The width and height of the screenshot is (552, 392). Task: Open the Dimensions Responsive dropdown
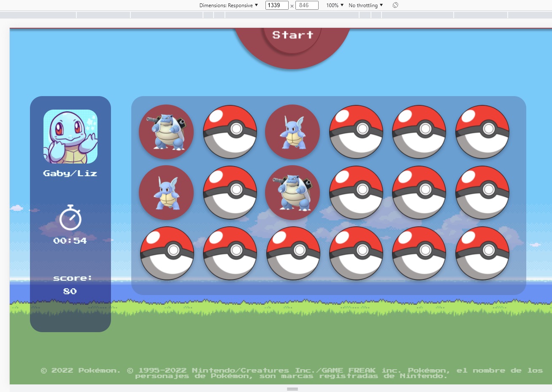tap(228, 5)
